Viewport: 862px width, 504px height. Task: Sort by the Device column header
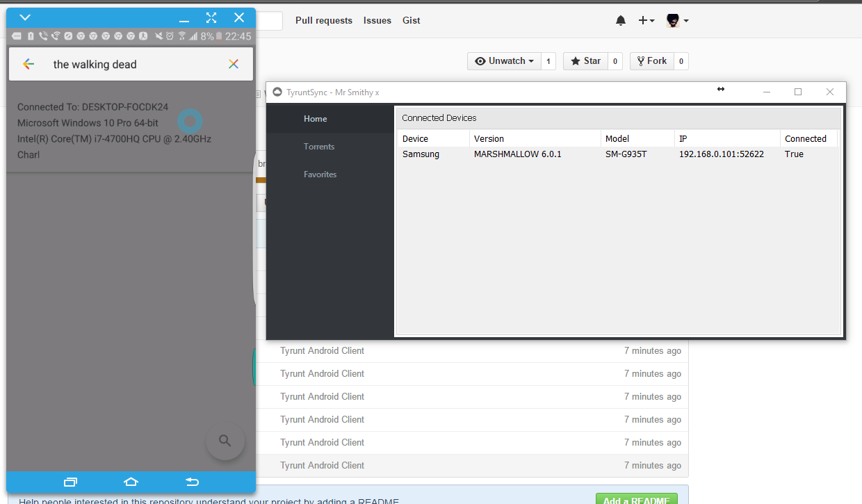pos(433,138)
